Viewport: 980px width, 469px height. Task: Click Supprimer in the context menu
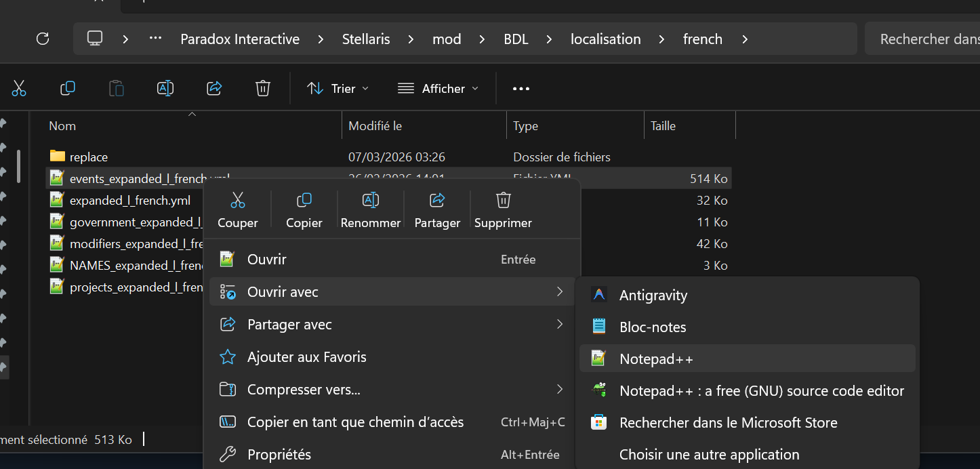503,209
